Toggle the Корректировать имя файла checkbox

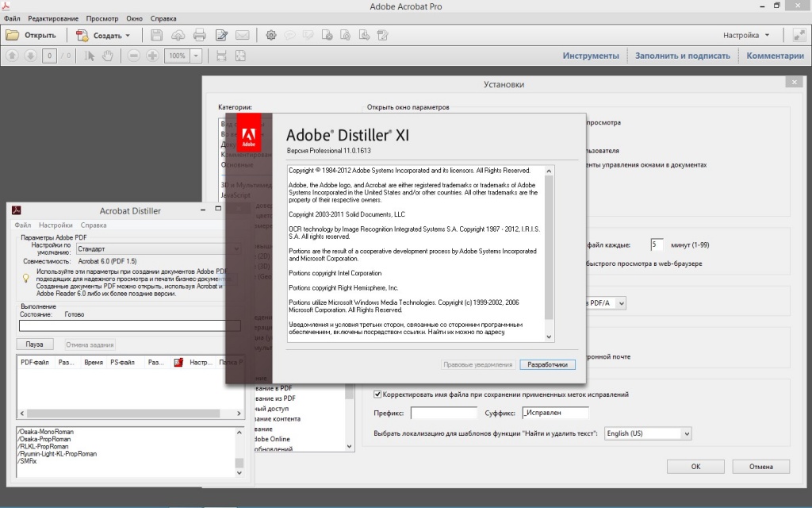tap(377, 394)
